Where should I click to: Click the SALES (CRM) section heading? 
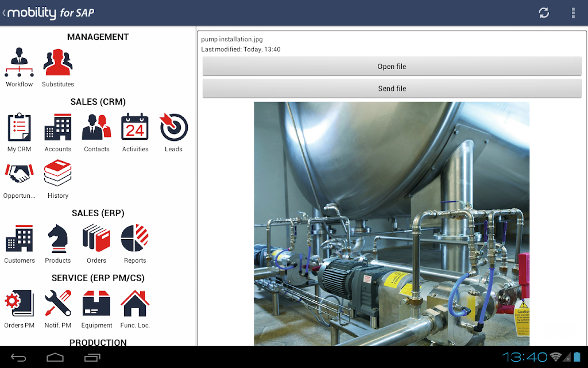98,102
